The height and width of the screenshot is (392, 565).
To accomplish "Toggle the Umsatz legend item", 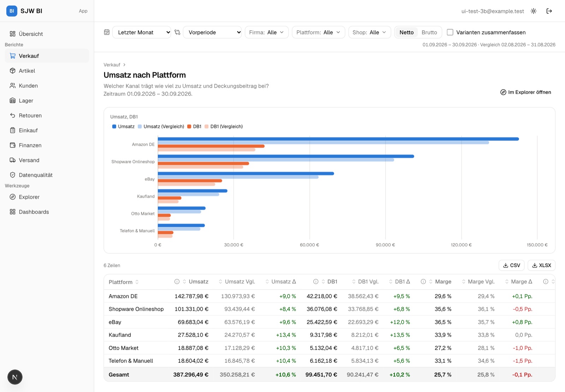I will [123, 126].
